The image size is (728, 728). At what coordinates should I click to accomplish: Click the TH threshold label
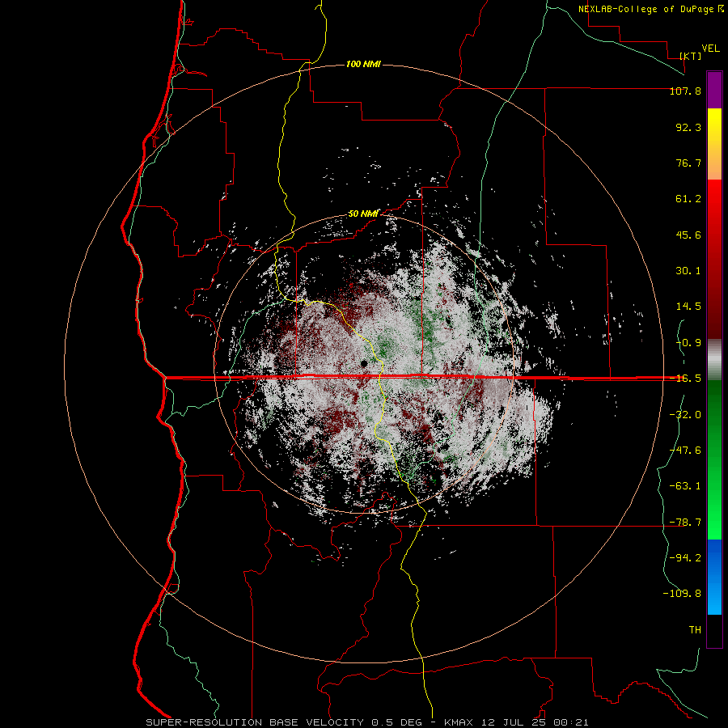(x=695, y=630)
